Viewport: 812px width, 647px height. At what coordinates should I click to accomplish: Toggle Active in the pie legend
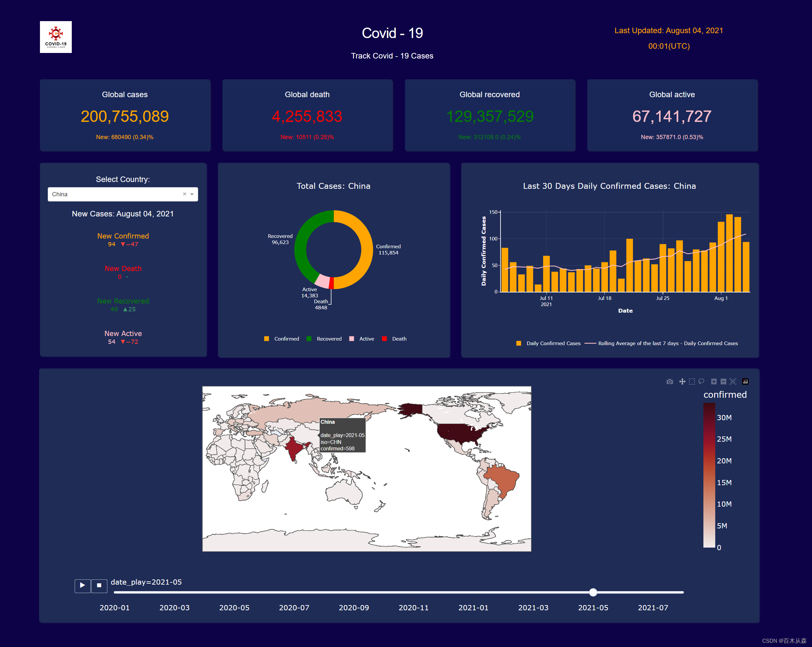click(x=362, y=338)
